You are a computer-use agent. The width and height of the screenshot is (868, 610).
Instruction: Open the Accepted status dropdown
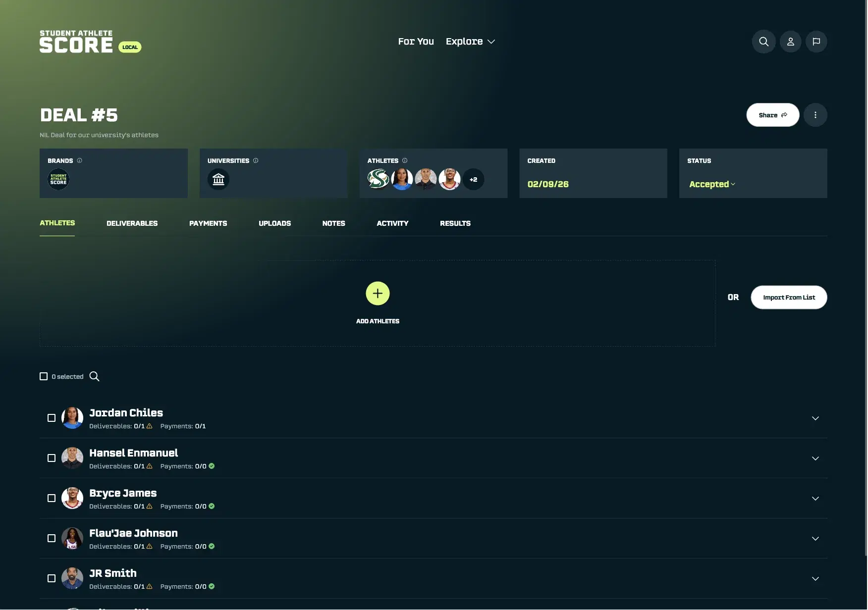tap(712, 184)
